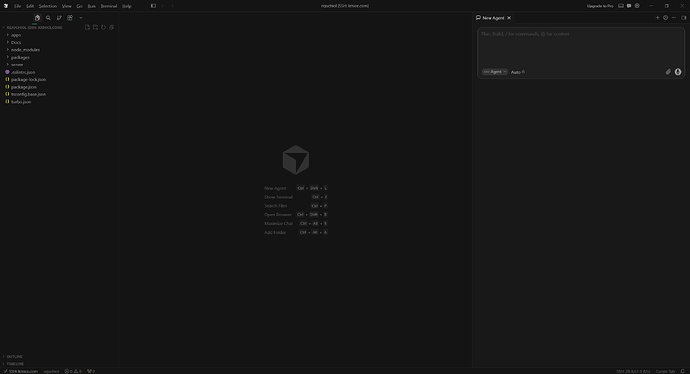690x374 pixels.
Task: Click Open Browser shortcut in welcome screen
Action: [x=296, y=215]
